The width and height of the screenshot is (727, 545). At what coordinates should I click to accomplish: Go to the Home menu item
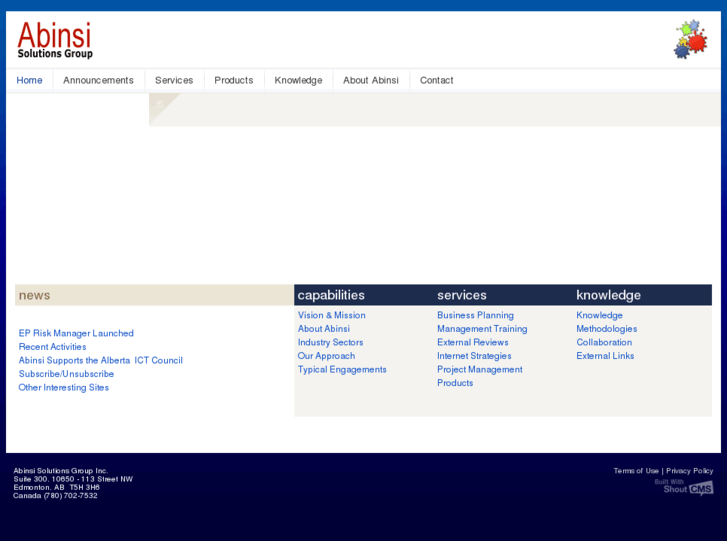(x=29, y=80)
